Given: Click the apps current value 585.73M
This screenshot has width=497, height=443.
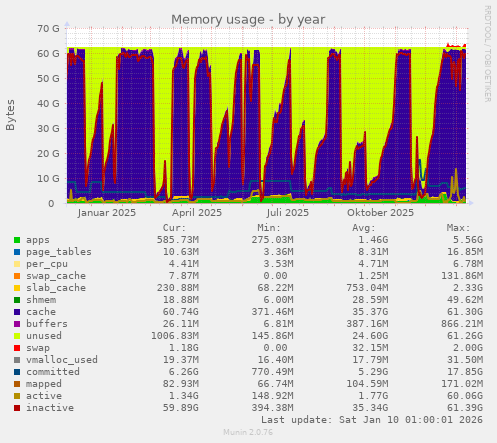Looking at the screenshot, I should (178, 240).
